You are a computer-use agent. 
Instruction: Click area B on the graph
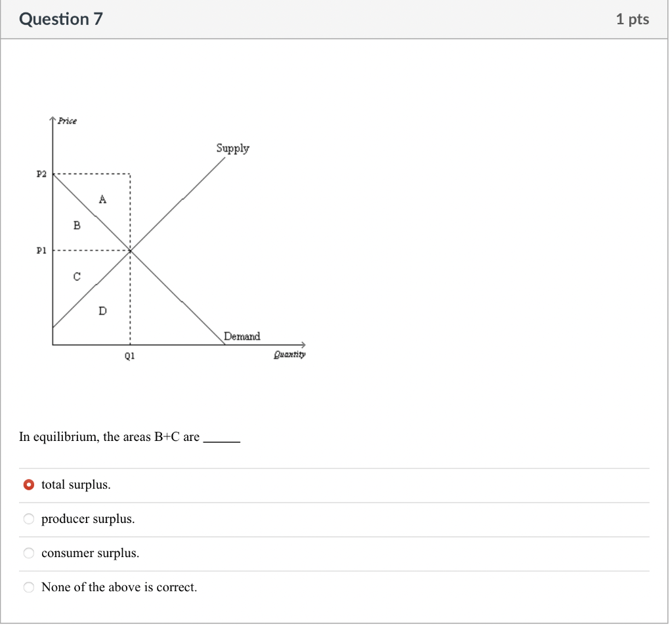[x=78, y=226]
